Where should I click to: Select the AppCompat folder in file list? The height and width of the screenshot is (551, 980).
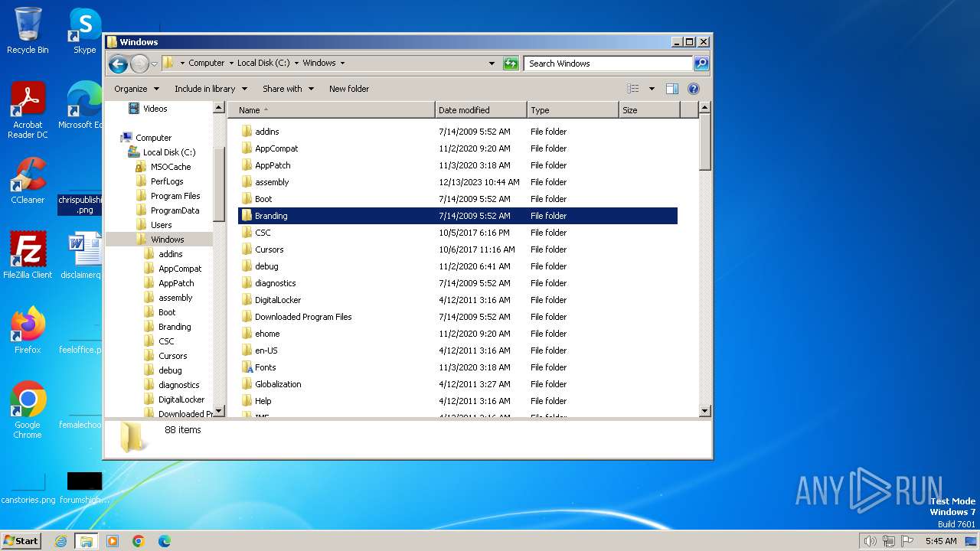[276, 148]
